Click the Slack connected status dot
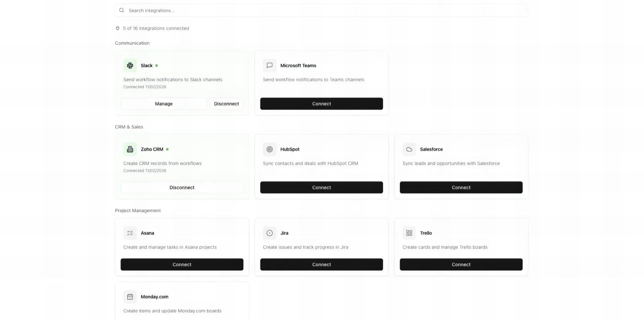Screen dimensions: 644x321 coord(156,65)
